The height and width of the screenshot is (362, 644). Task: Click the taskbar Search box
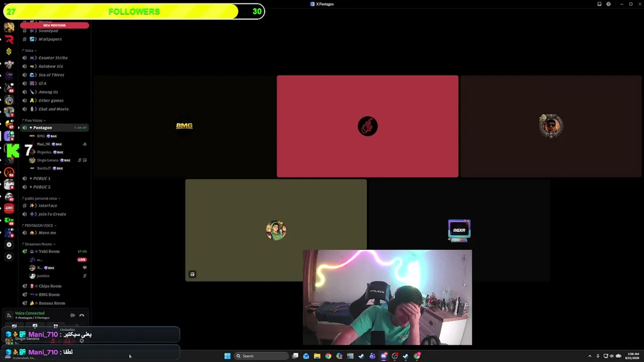(x=261, y=356)
